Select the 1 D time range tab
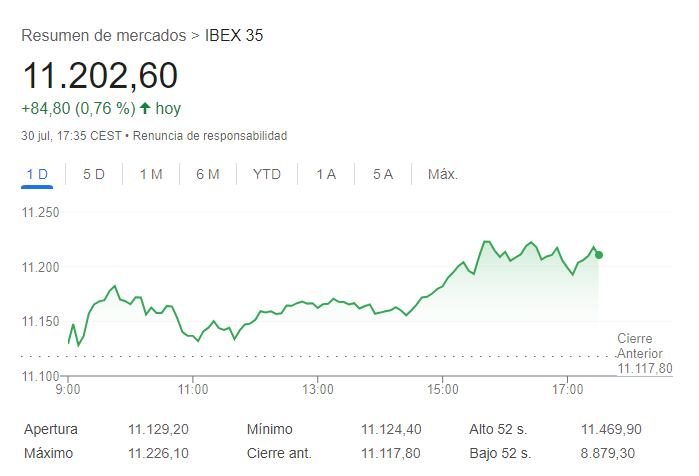The height and width of the screenshot is (476, 699). [37, 174]
